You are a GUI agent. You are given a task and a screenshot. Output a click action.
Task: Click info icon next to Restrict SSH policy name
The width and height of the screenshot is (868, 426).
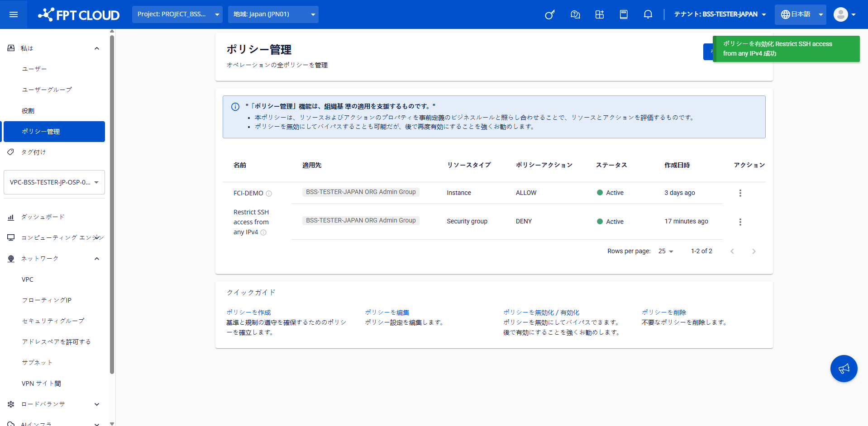263,232
